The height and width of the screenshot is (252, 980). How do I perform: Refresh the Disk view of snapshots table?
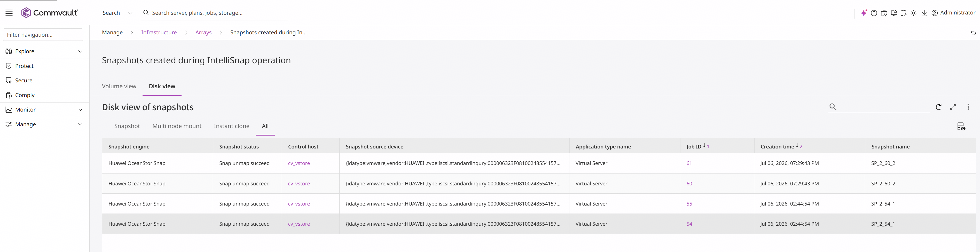(x=938, y=107)
